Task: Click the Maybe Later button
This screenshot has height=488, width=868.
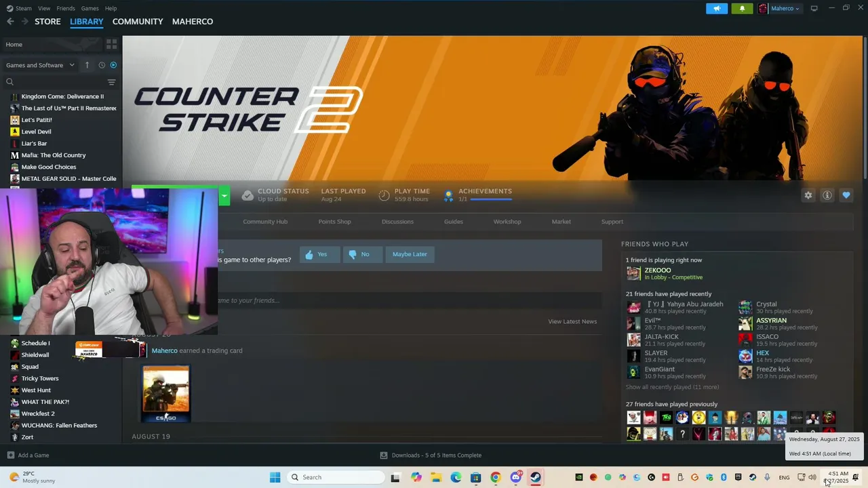Action: [x=410, y=254]
